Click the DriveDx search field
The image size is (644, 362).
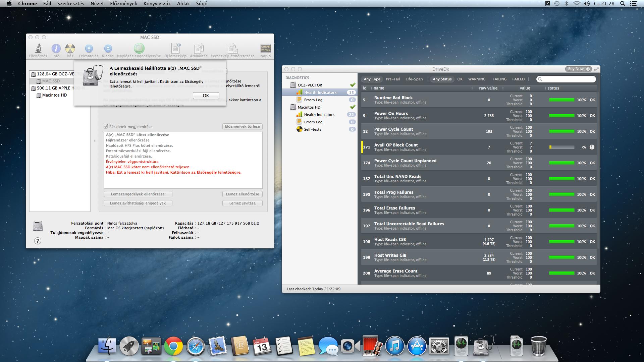[566, 79]
